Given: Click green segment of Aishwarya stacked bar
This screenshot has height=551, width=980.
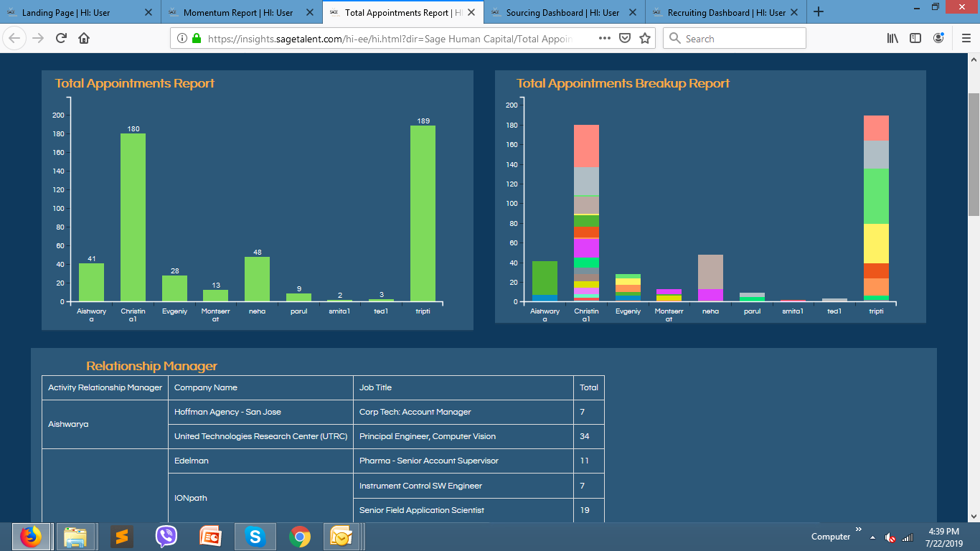Looking at the screenshot, I should tap(545, 278).
